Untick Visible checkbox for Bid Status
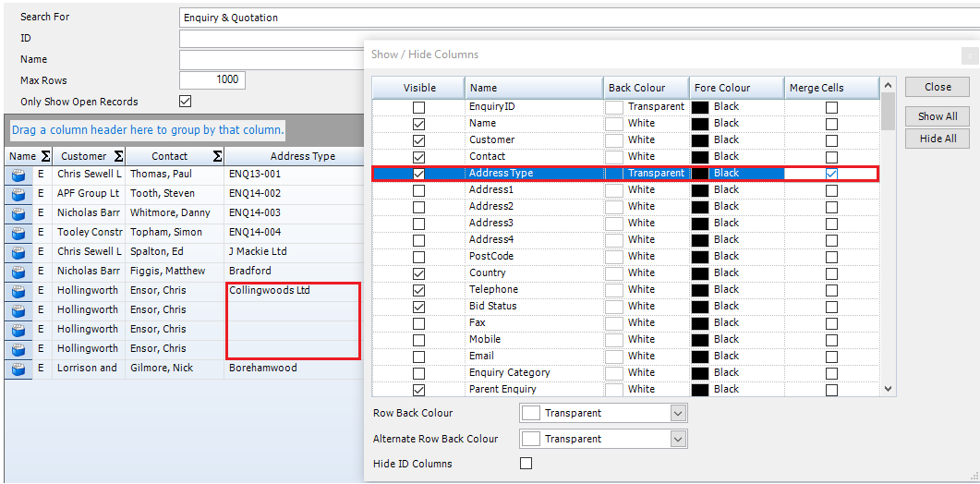Viewport: 980px width, 484px height. click(x=418, y=307)
